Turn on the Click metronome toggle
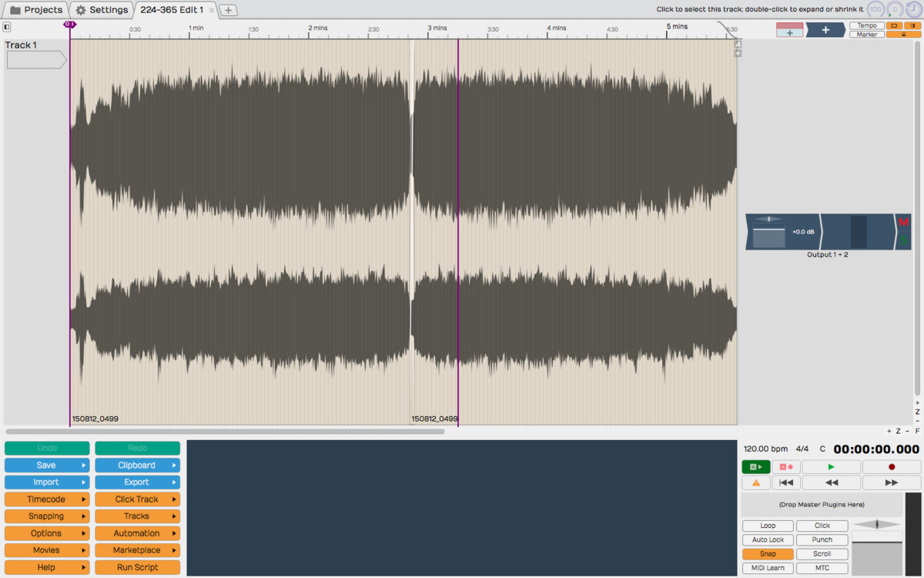This screenshot has height=578, width=924. coord(822,526)
